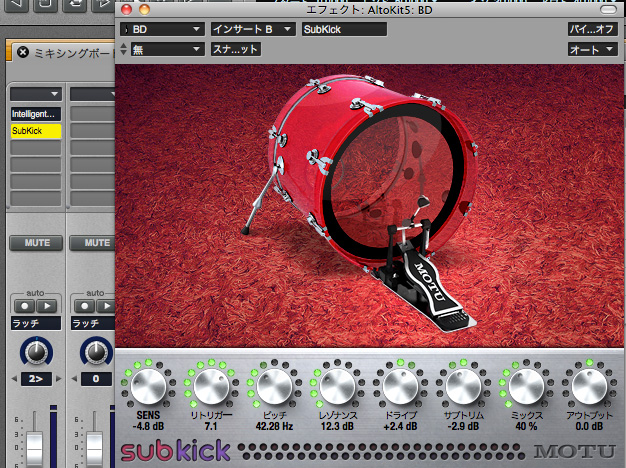
Task: Click the 42.28 Hz pitch value
Action: click(274, 426)
